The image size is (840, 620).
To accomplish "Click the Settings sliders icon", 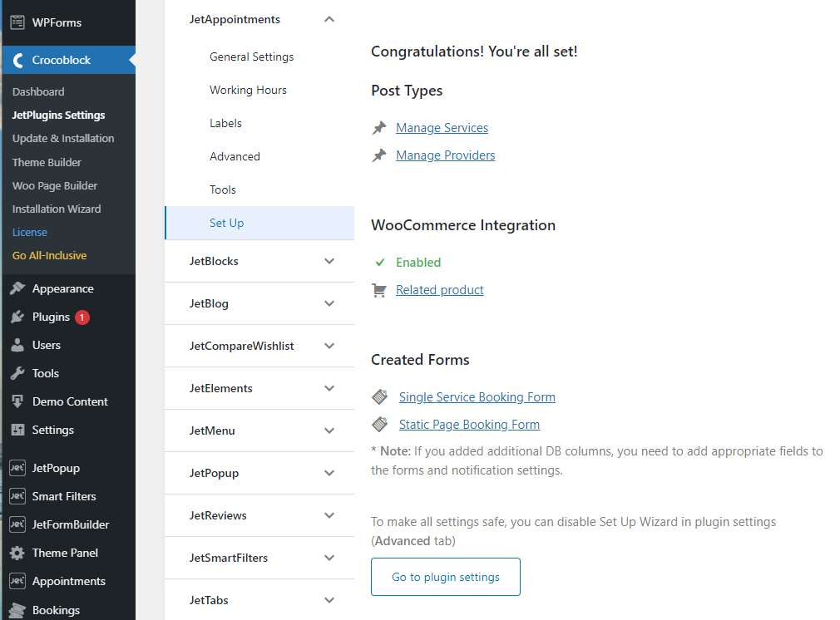I will [17, 430].
